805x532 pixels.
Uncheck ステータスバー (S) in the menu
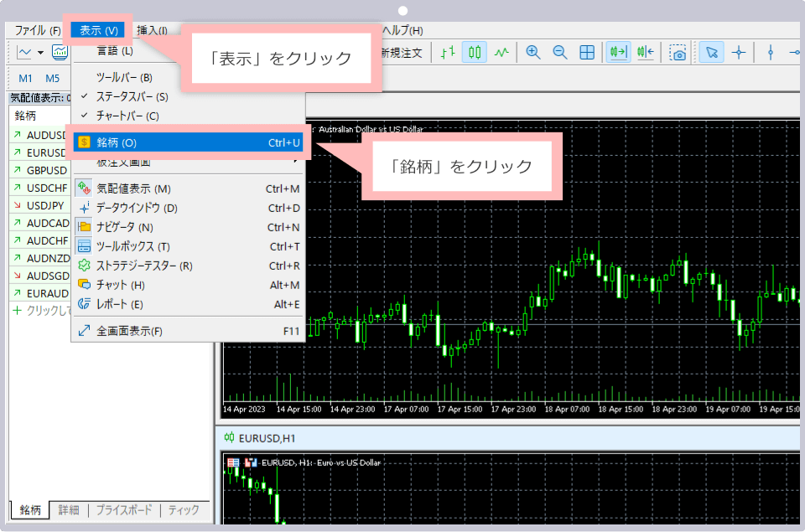click(132, 96)
